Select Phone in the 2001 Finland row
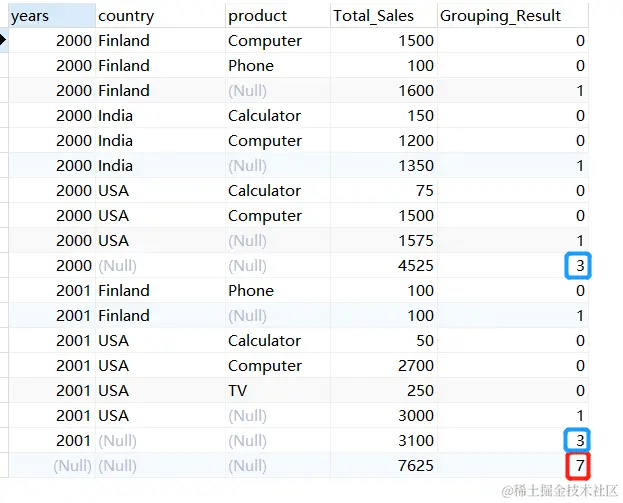This screenshot has width=623, height=503. tap(278, 291)
